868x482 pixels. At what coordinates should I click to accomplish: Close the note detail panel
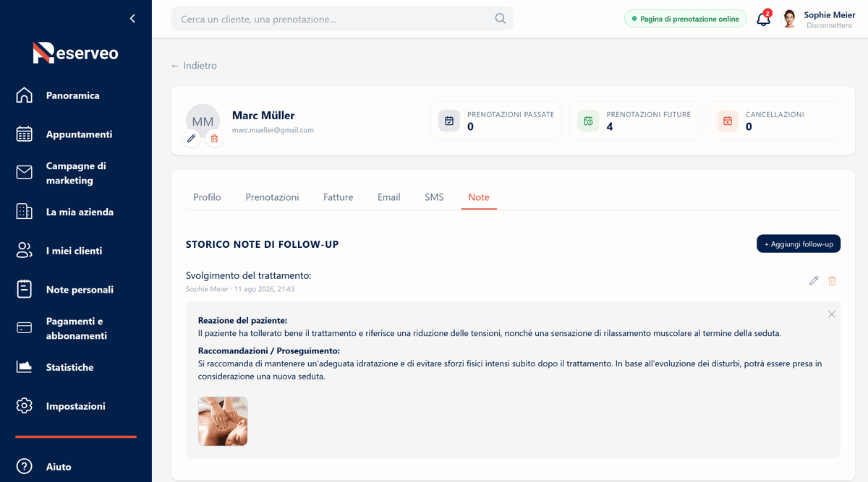832,314
